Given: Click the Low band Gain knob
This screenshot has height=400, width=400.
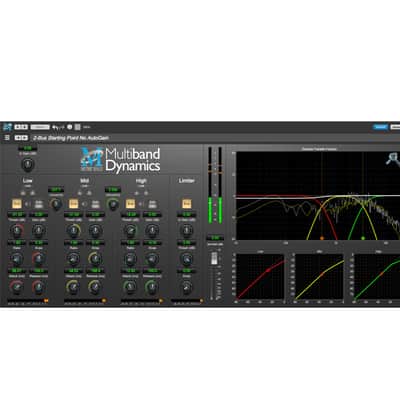Looking at the screenshot, I should (39, 230).
